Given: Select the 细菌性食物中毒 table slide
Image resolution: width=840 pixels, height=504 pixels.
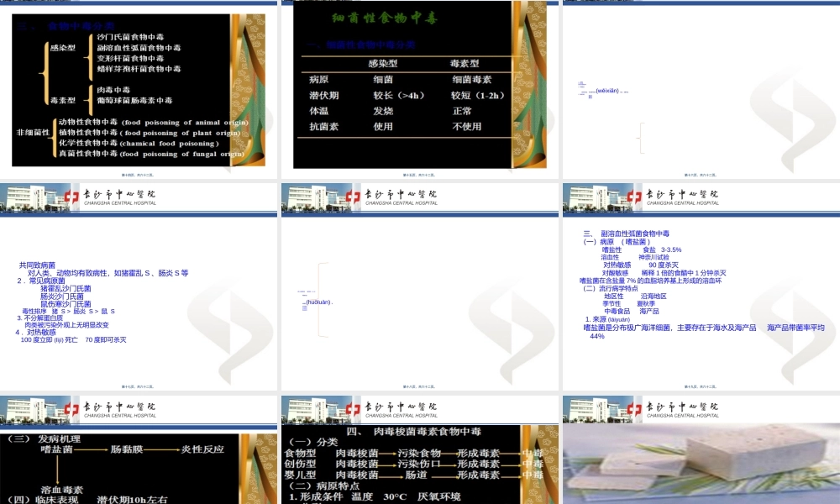Looking at the screenshot, I should 420,92.
